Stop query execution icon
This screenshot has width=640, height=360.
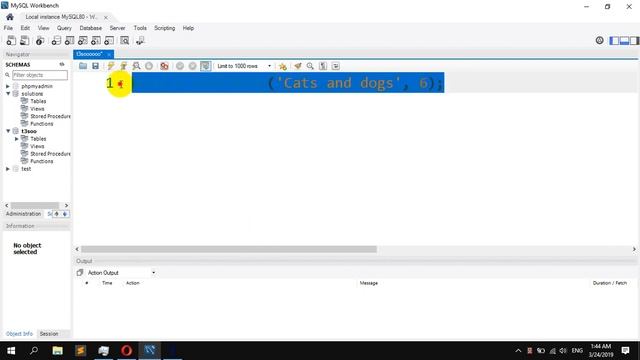(149, 66)
